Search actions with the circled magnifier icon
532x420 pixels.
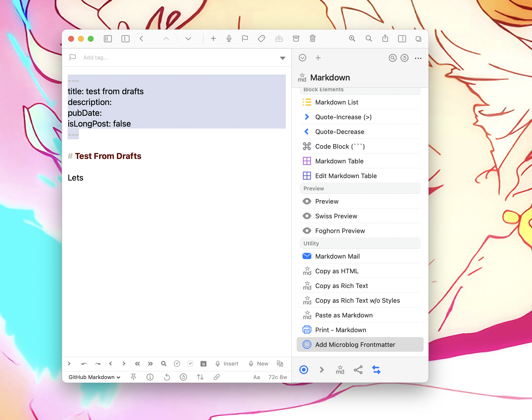[x=393, y=58]
